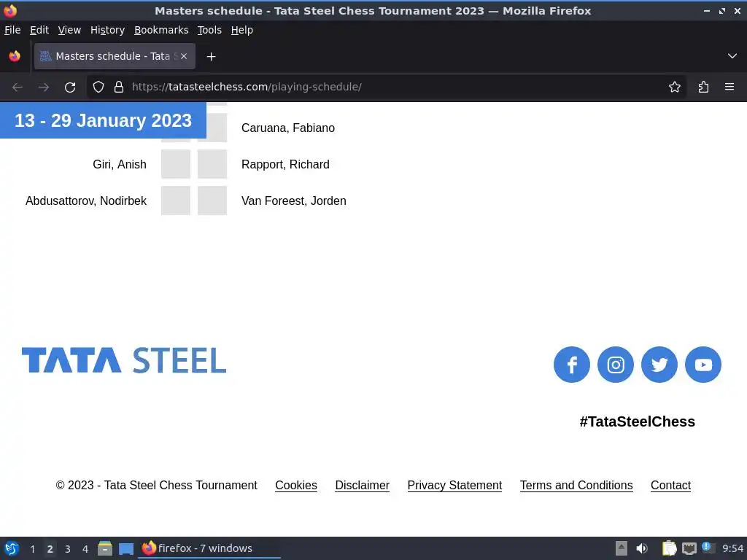Open the Cookies link
The image size is (747, 560).
coord(296,485)
